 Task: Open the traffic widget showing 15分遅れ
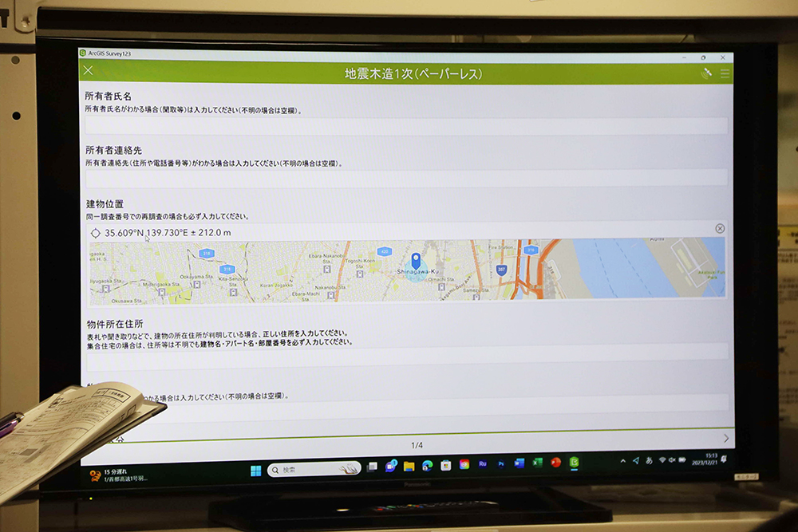[119, 475]
